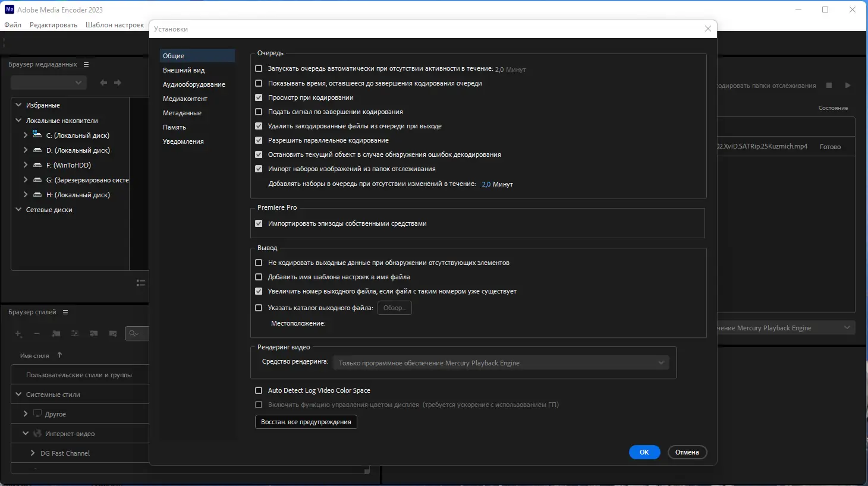The image size is (868, 486).
Task: Click Отмена to cancel preferences
Action: point(687,452)
